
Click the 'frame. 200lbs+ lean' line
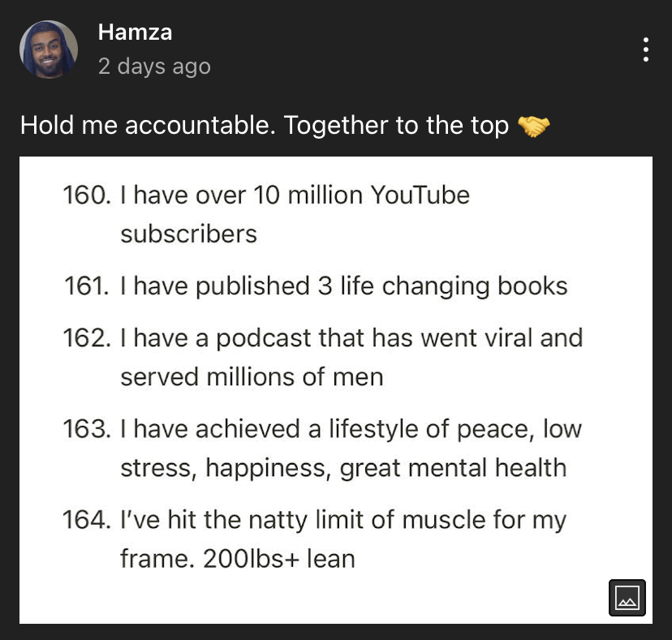[238, 559]
